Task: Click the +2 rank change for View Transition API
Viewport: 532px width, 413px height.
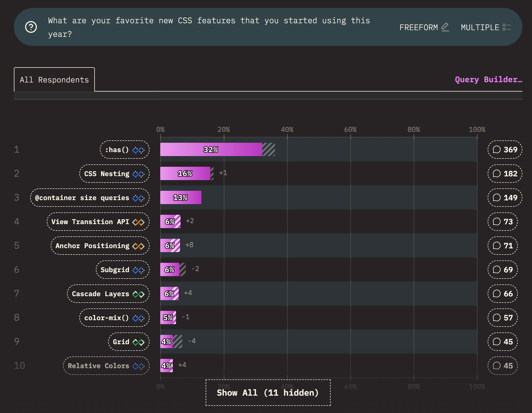Action: tap(190, 221)
